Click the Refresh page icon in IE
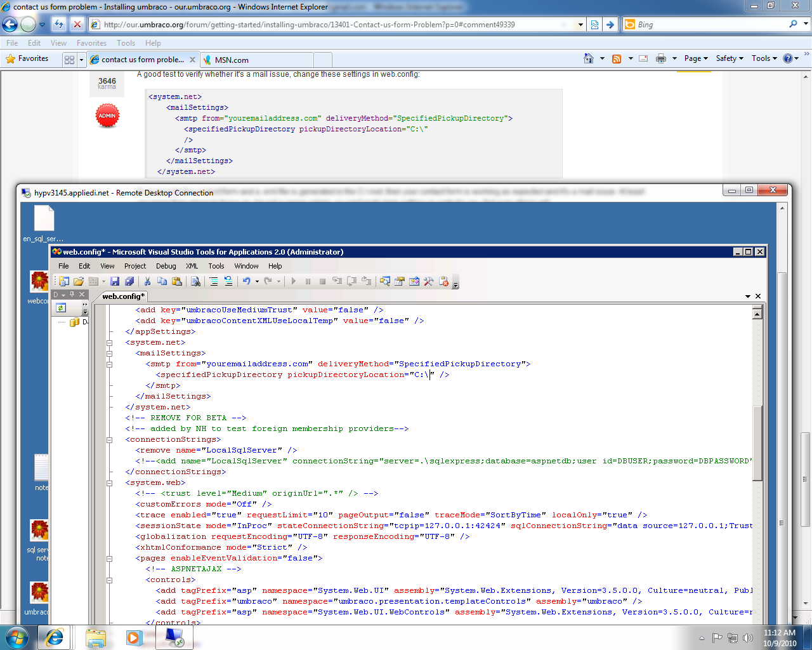Image resolution: width=812 pixels, height=650 pixels. (59, 24)
